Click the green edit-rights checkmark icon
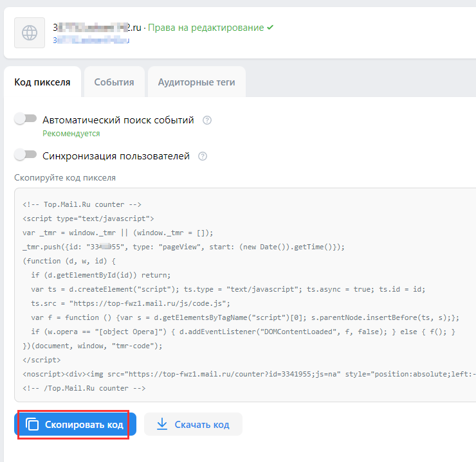 [270, 28]
